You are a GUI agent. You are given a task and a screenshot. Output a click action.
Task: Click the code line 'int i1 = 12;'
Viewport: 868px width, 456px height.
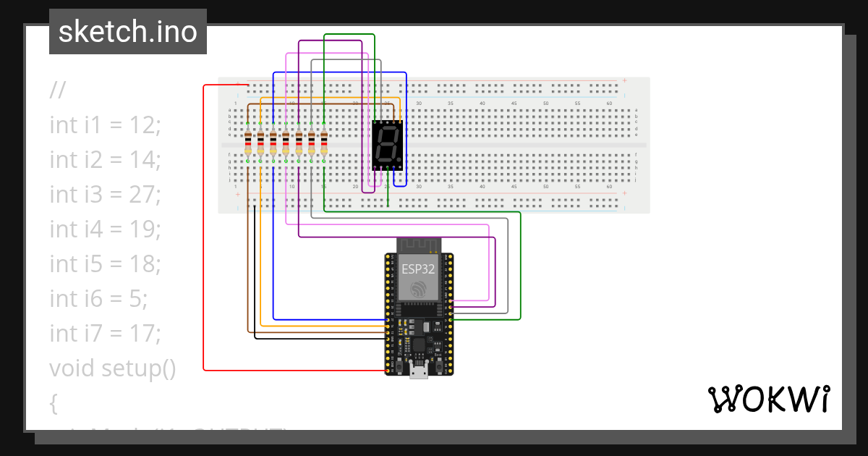tap(105, 125)
